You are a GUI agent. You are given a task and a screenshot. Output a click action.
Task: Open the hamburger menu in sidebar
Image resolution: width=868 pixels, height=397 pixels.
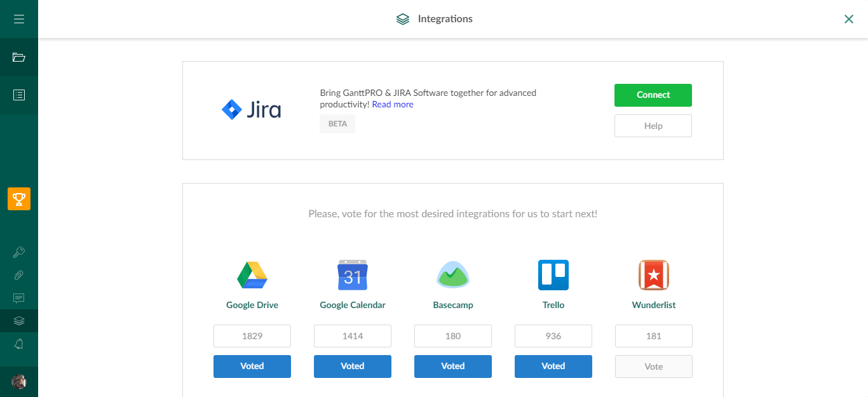19,19
